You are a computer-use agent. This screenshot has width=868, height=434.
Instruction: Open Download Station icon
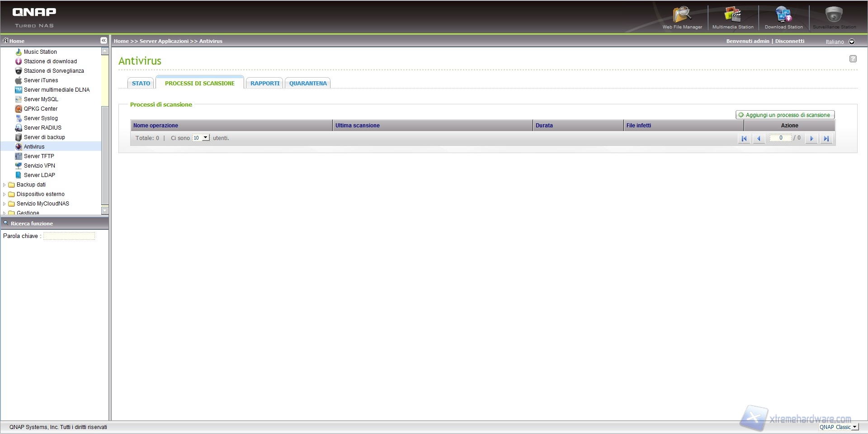(x=783, y=17)
